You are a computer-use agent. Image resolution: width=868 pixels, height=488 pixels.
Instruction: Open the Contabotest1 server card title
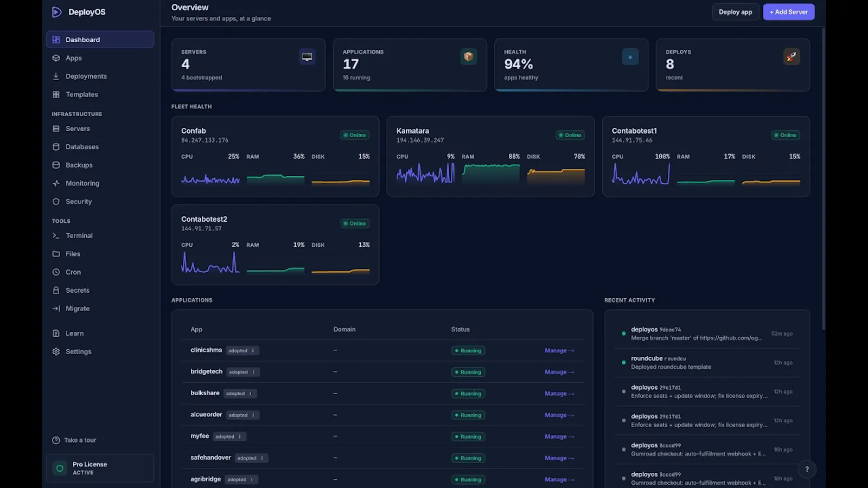pyautogui.click(x=634, y=131)
